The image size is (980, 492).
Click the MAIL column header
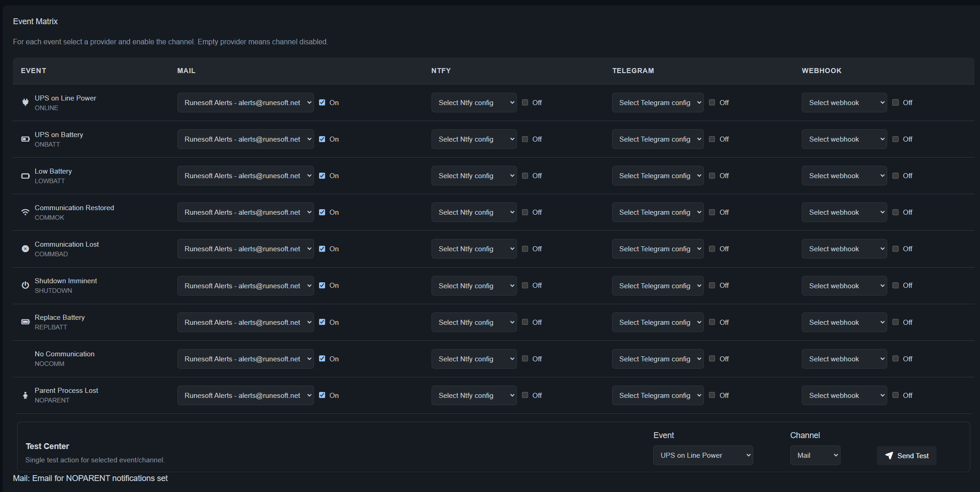tap(186, 71)
